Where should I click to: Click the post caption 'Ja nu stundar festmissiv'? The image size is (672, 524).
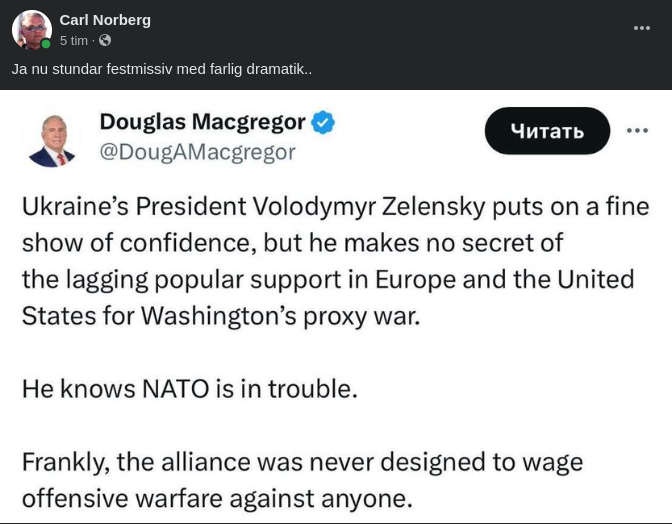[x=162, y=69]
